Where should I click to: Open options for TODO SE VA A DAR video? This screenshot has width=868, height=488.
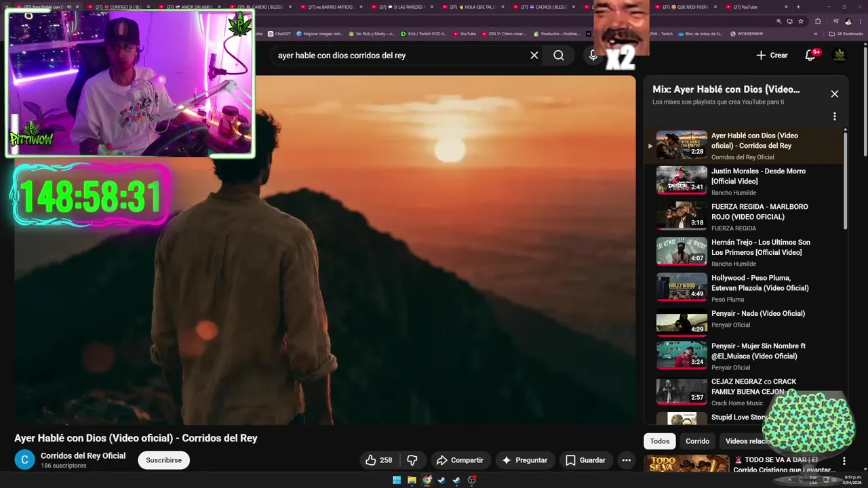tap(844, 461)
